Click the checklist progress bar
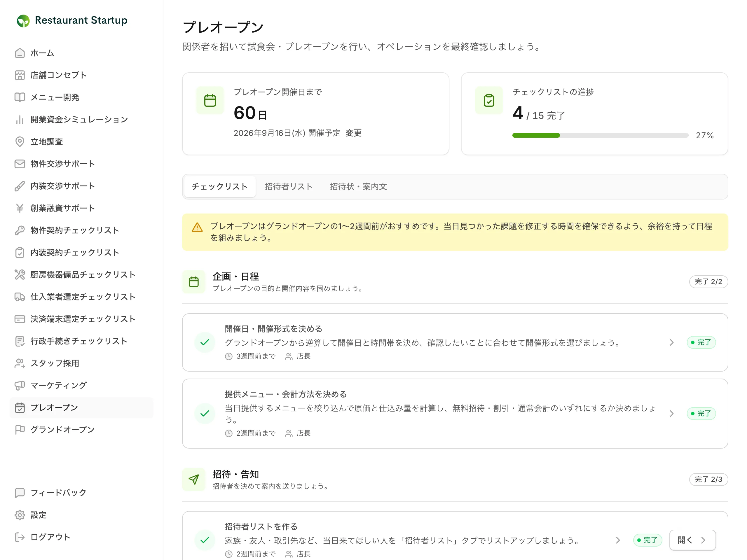Image resolution: width=747 pixels, height=560 pixels. tap(600, 135)
